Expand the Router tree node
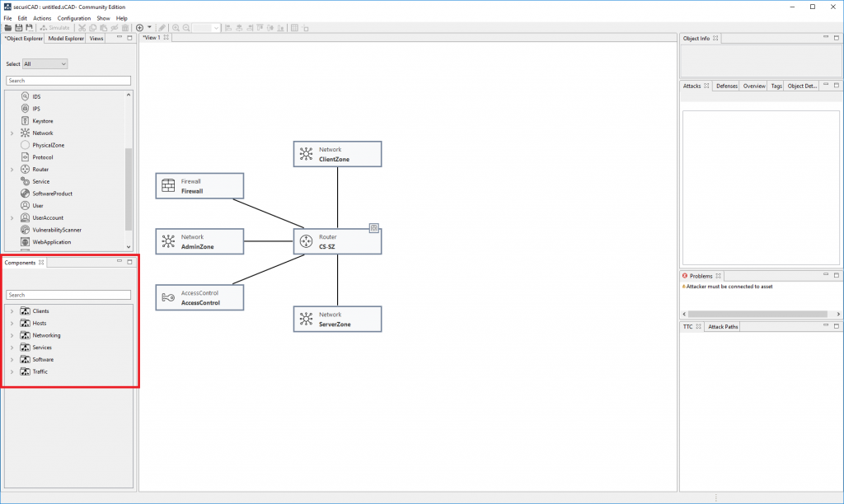 12,170
